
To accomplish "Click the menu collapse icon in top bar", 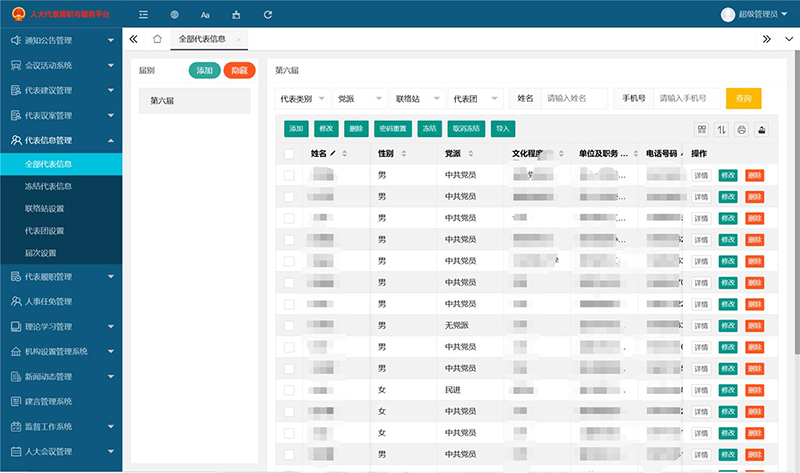I will 144,15.
